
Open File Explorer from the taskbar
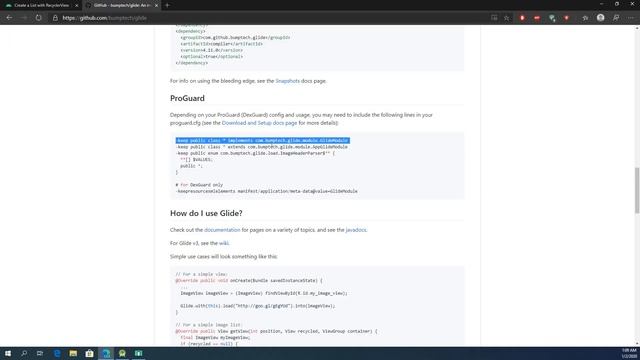click(73, 353)
